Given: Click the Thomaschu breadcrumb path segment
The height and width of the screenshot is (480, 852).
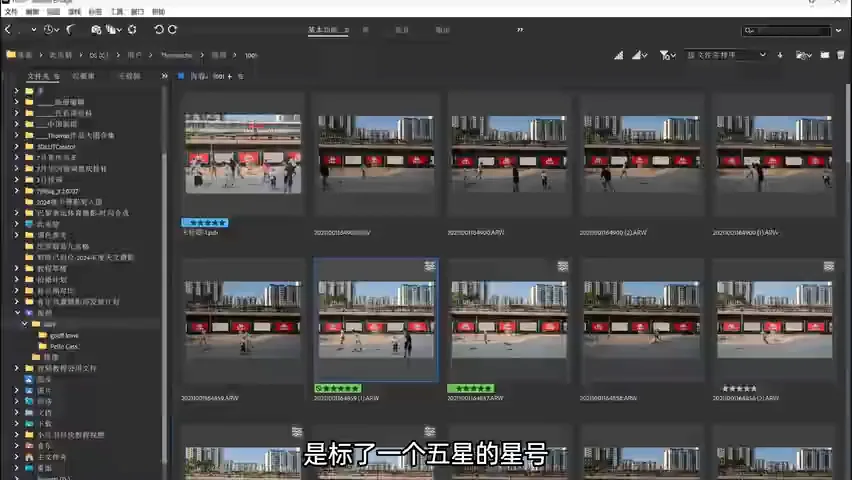Looking at the screenshot, I should point(177,55).
